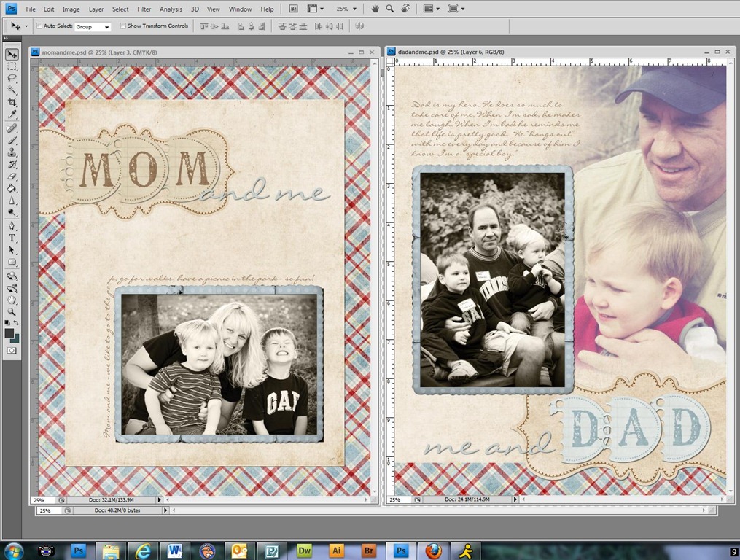Select the Crop tool
740x560 pixels.
[12, 102]
